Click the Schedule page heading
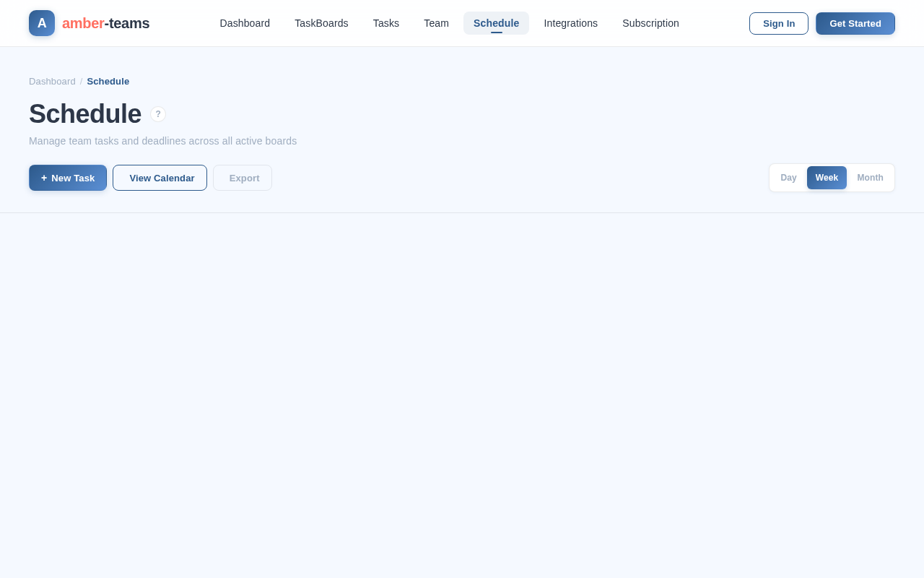This screenshot has height=578, width=924. point(85,114)
